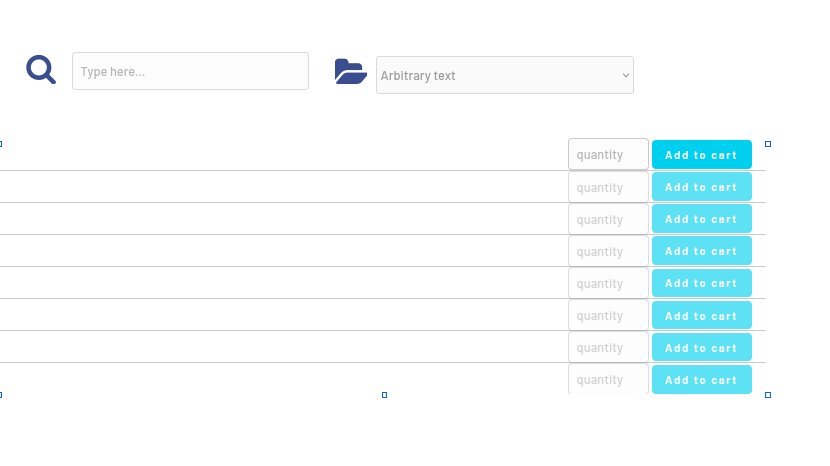Click fourth row Add to cart button
This screenshot has height=466, width=830.
point(701,251)
